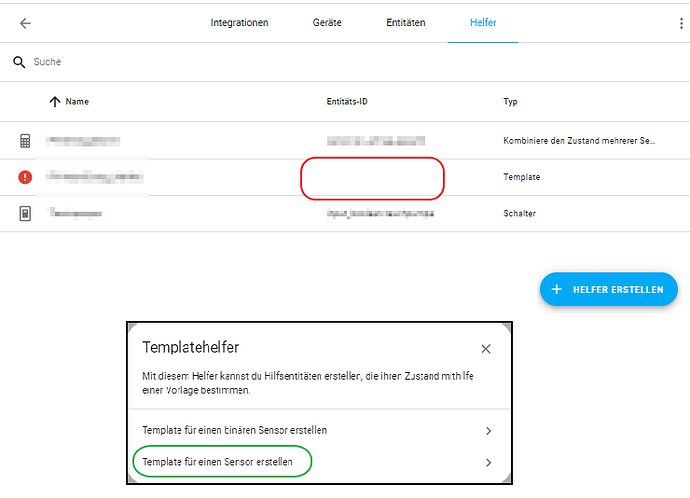Switch to the Integrationen tab
This screenshot has width=690, height=498.
[x=239, y=23]
